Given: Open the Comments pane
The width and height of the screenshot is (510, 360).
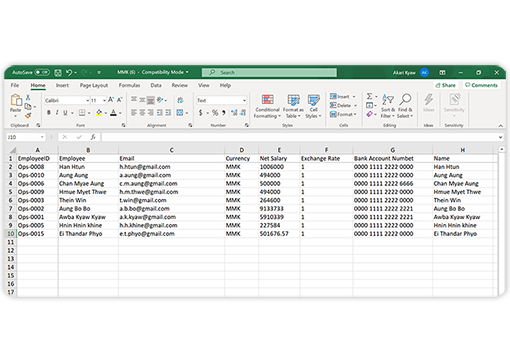Looking at the screenshot, I should coord(481,85).
